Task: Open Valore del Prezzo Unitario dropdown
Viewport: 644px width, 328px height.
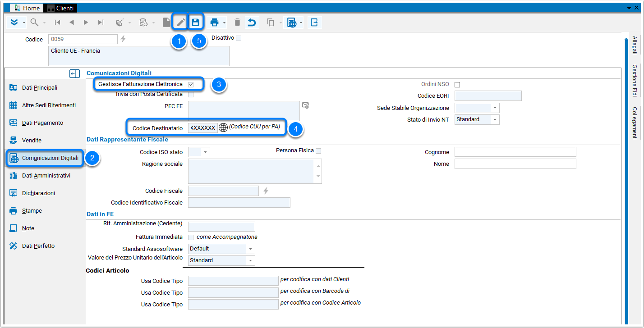Action: click(x=250, y=260)
